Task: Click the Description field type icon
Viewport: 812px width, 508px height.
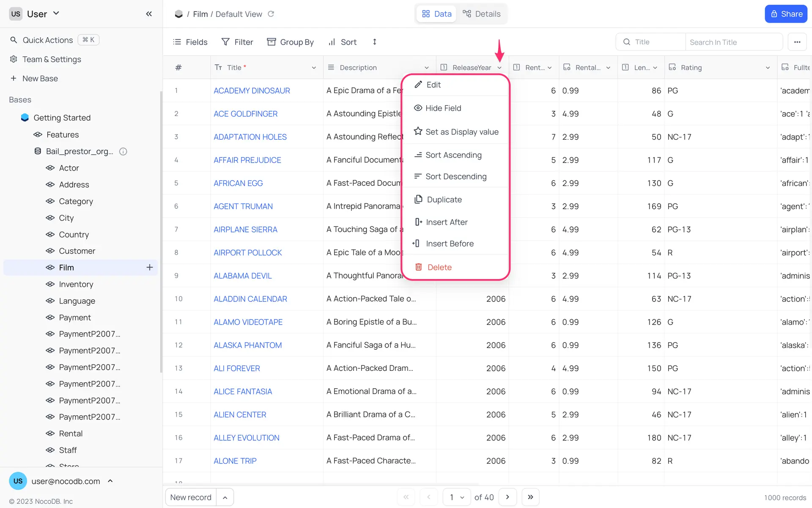Action: [x=331, y=67]
